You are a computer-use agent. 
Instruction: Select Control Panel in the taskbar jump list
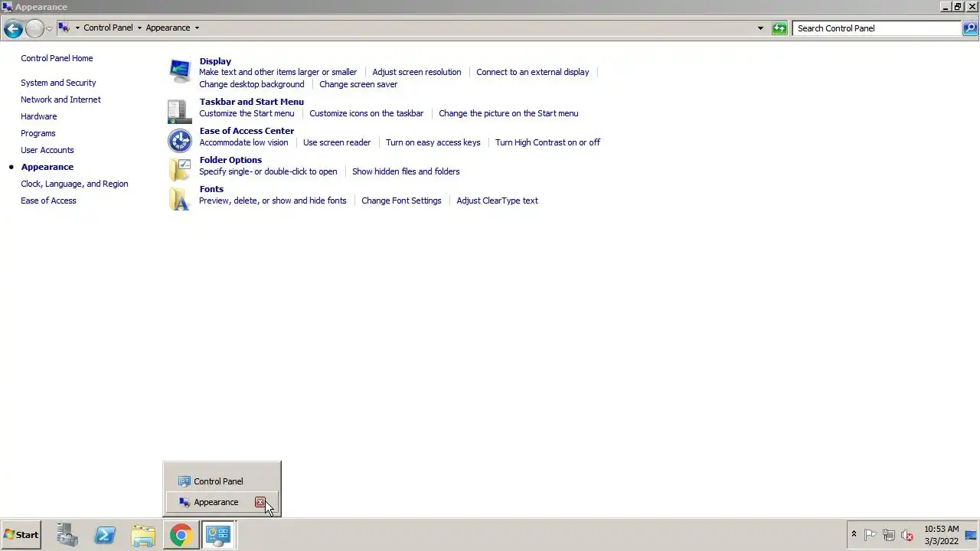tap(221, 481)
